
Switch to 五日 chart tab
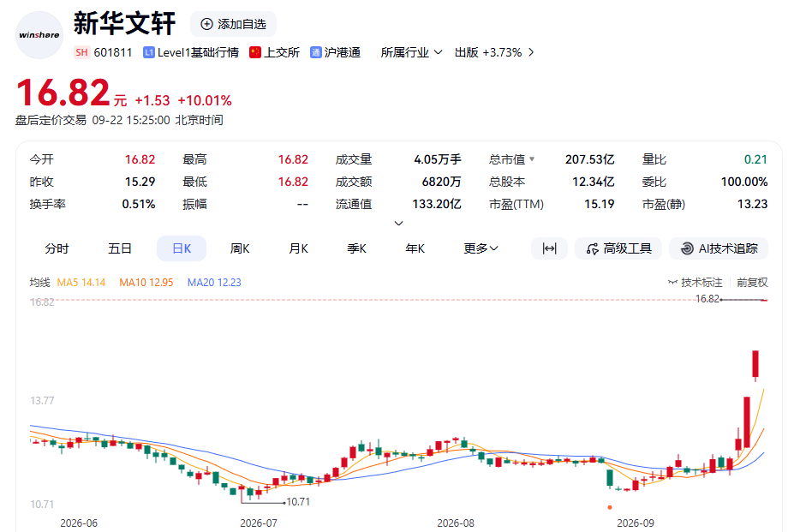[120, 248]
